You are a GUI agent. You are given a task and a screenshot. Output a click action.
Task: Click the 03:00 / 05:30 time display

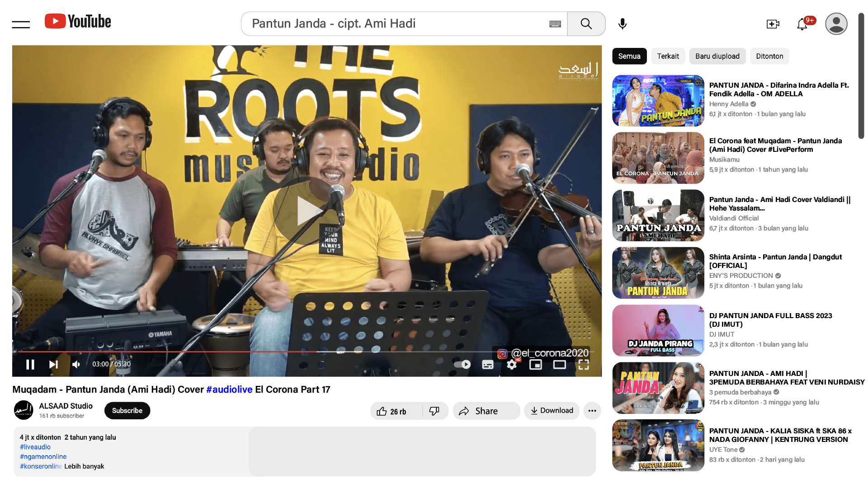112,364
